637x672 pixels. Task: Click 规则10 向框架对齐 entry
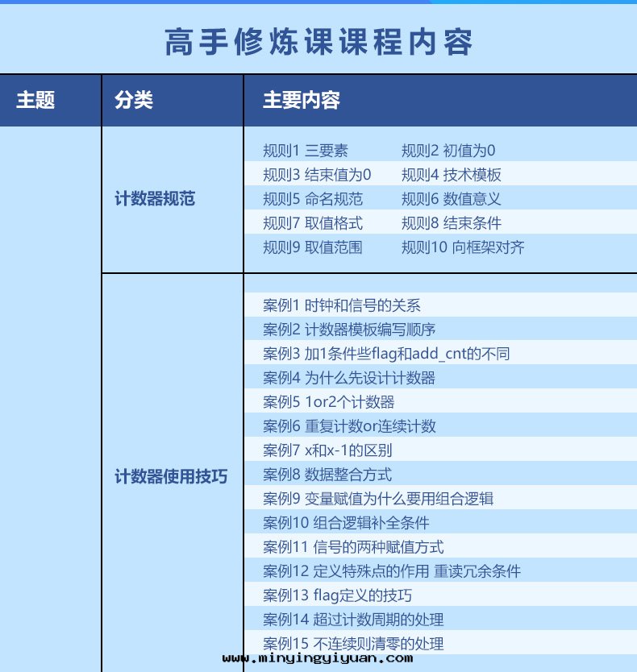(463, 247)
